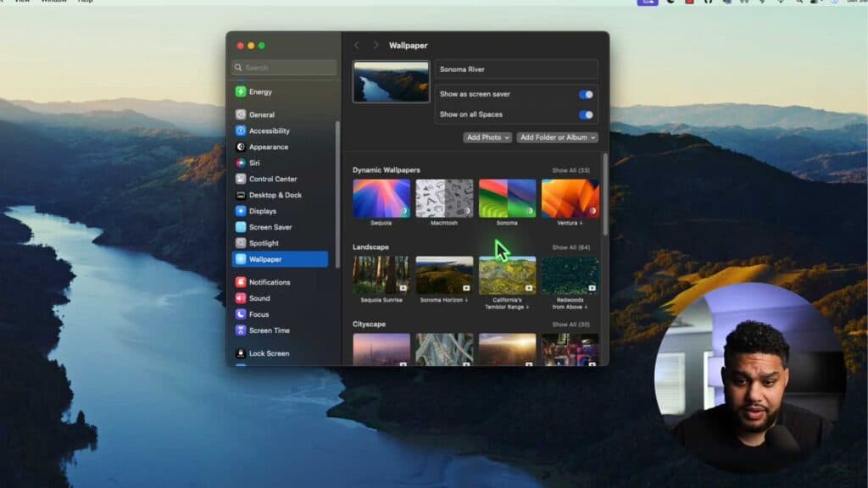
Task: Select Desktop & Dock icon
Action: (x=240, y=195)
